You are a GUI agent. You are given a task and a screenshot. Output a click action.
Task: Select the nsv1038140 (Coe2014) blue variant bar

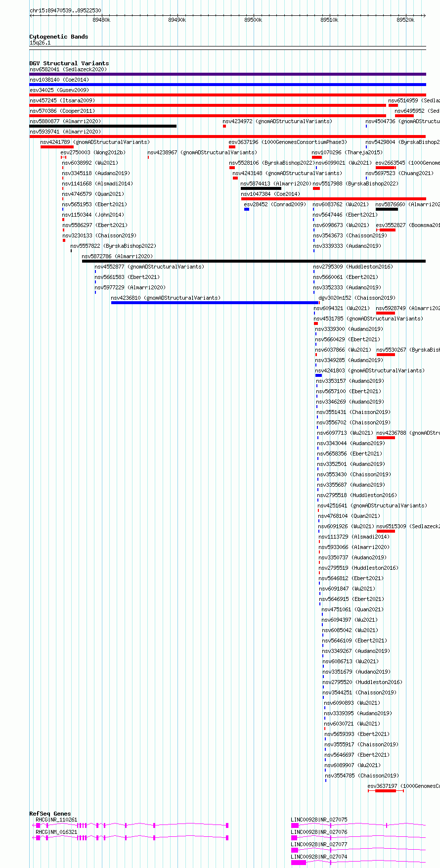pyautogui.click(x=227, y=85)
